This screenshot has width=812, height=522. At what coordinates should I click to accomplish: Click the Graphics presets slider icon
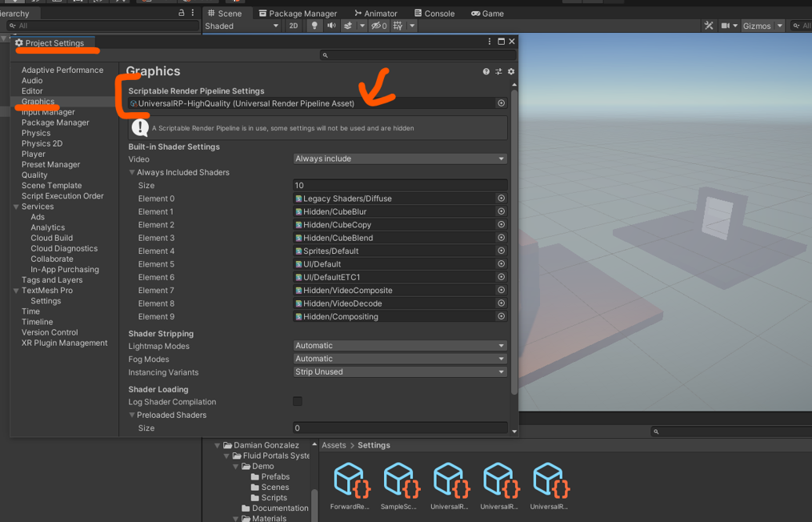click(x=498, y=72)
